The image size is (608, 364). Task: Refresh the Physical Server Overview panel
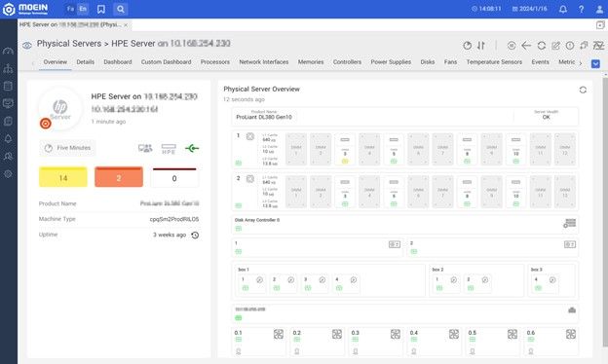pos(583,90)
